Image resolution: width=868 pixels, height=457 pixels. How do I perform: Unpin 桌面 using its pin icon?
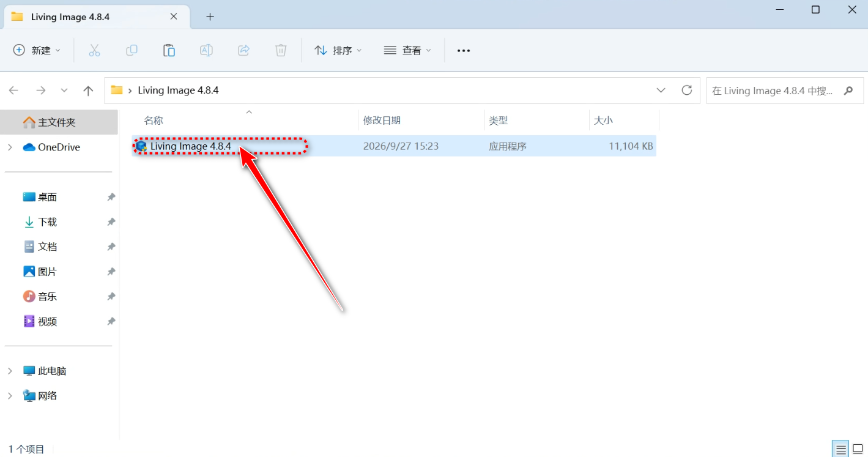click(111, 197)
